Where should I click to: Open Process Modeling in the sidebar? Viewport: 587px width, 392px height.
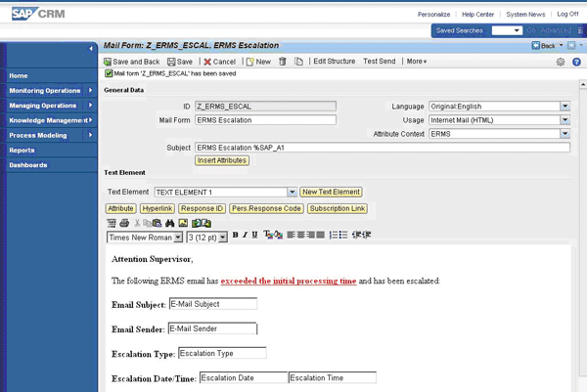pyautogui.click(x=49, y=135)
